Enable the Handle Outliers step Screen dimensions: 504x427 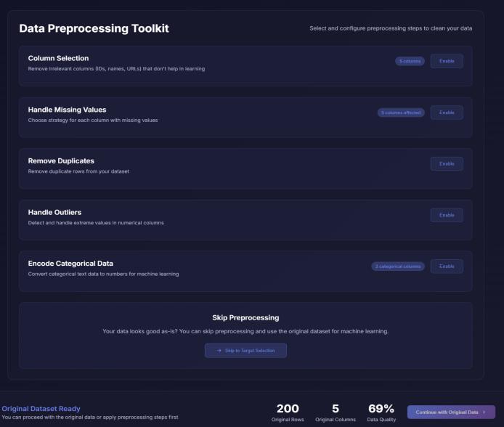coord(447,215)
